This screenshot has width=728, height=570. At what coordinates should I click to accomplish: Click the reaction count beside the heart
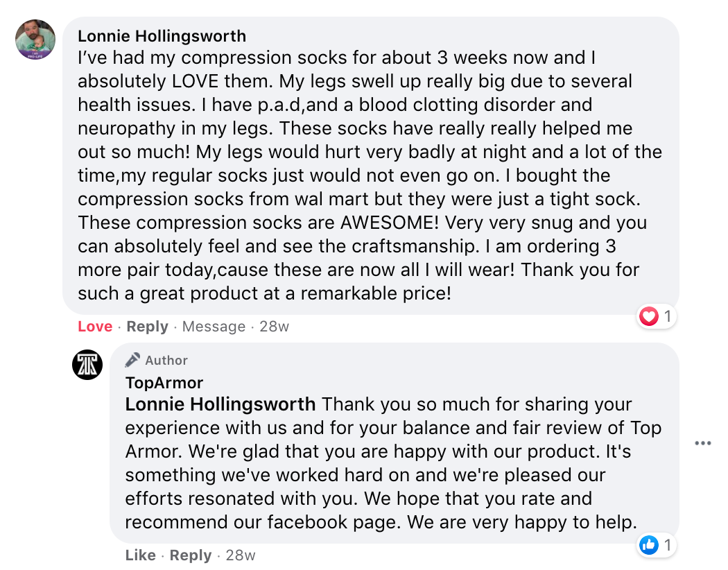[668, 317]
